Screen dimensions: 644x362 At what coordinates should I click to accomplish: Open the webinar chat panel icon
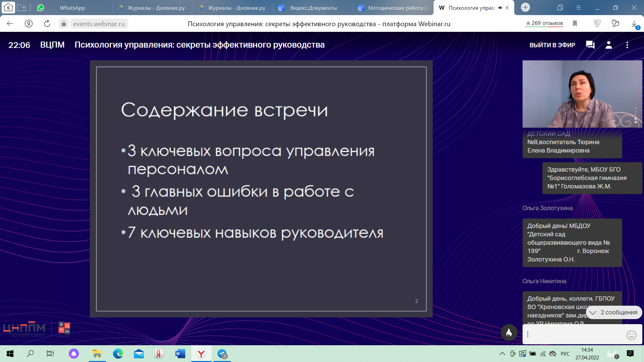coord(590,45)
